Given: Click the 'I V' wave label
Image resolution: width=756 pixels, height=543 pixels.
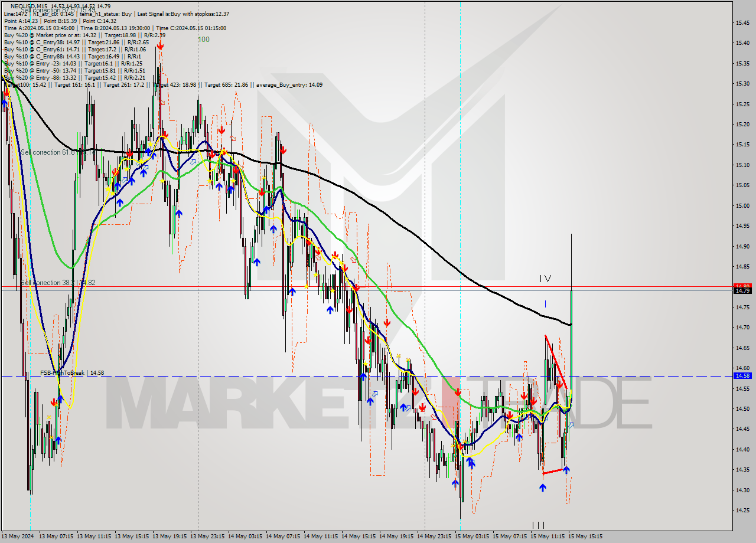Looking at the screenshot, I should point(545,278).
